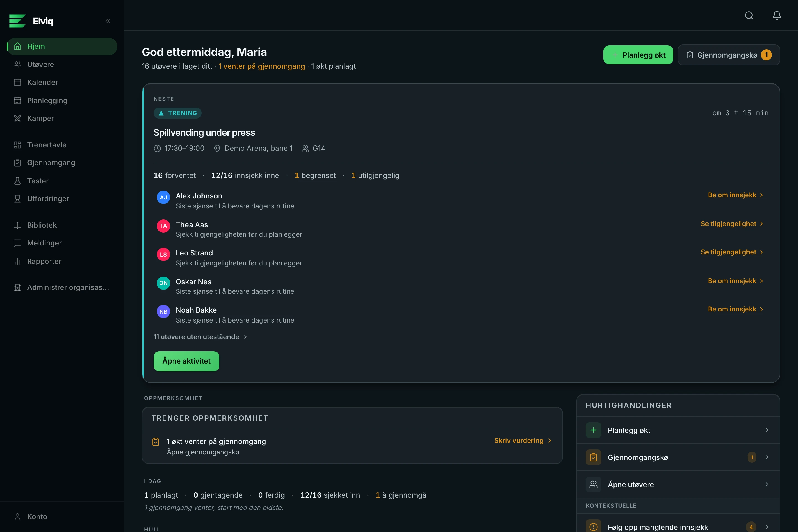Viewport: 798px width, 532px height.
Task: Click the TA avatar for Thea Aas
Action: 163,226
